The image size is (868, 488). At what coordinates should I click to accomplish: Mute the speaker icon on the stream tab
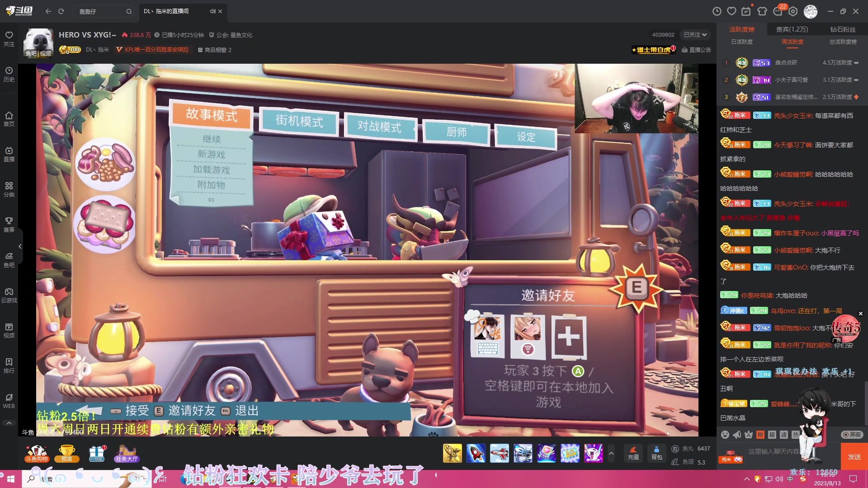point(212,11)
